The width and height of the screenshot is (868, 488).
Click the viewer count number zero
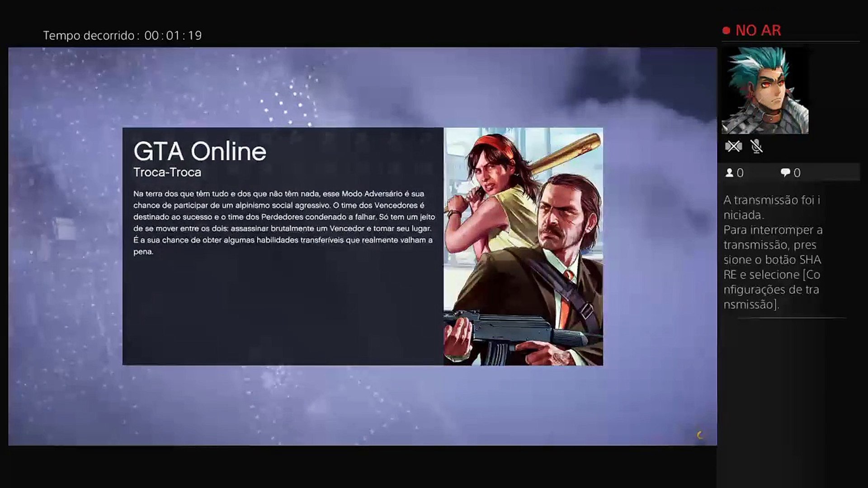click(740, 173)
